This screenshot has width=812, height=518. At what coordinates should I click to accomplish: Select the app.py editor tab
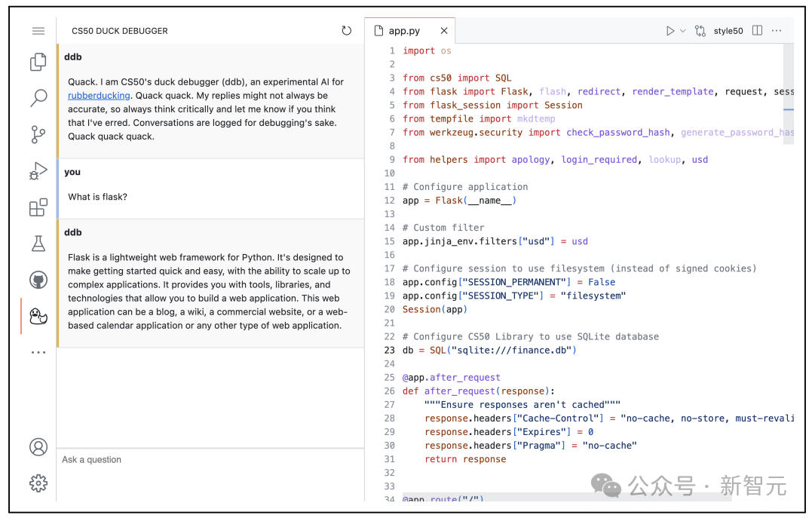tap(404, 31)
